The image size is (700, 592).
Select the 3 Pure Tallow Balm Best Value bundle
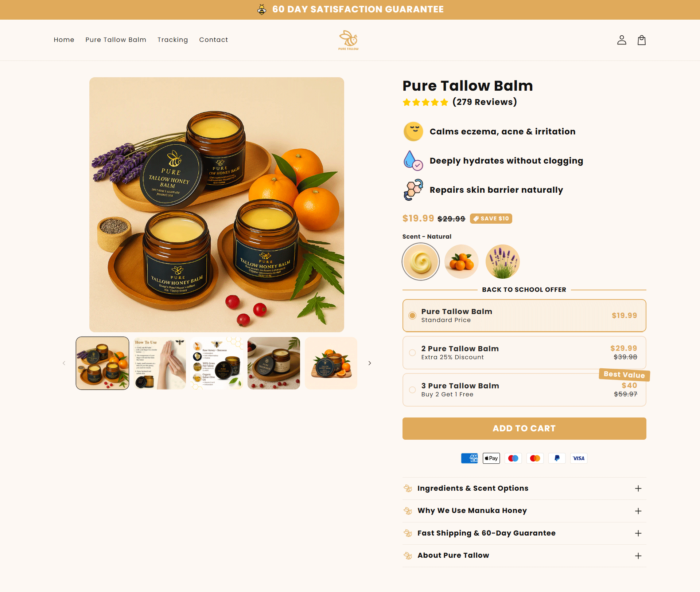click(x=524, y=390)
